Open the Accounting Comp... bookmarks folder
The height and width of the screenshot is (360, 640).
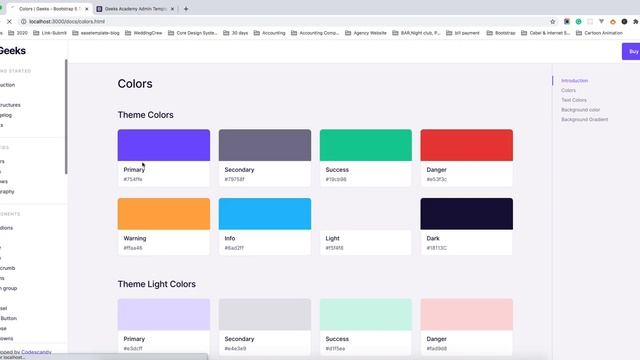click(x=315, y=33)
